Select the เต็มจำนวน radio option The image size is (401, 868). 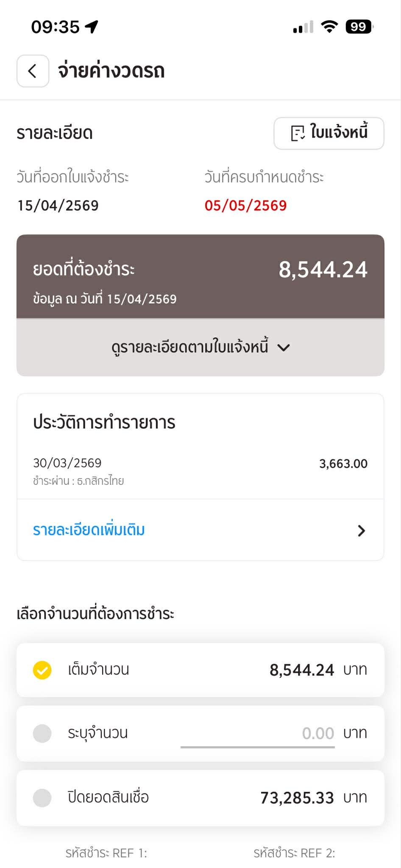[x=200, y=670]
